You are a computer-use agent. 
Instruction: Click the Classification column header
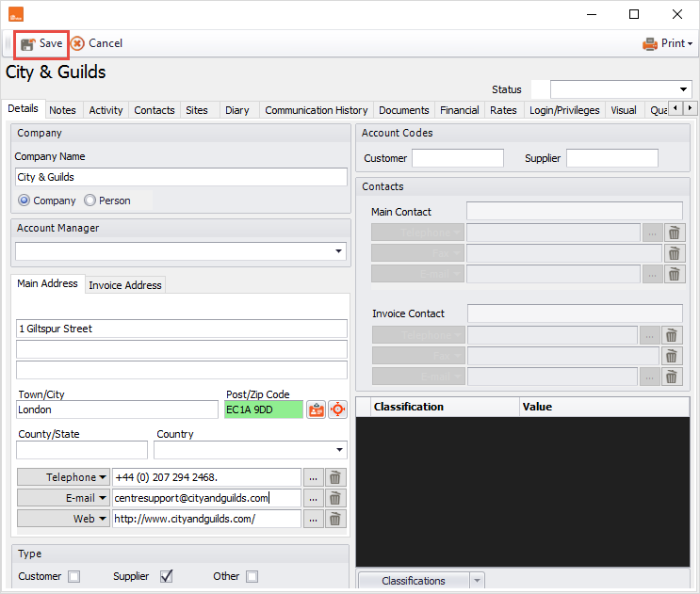click(445, 407)
